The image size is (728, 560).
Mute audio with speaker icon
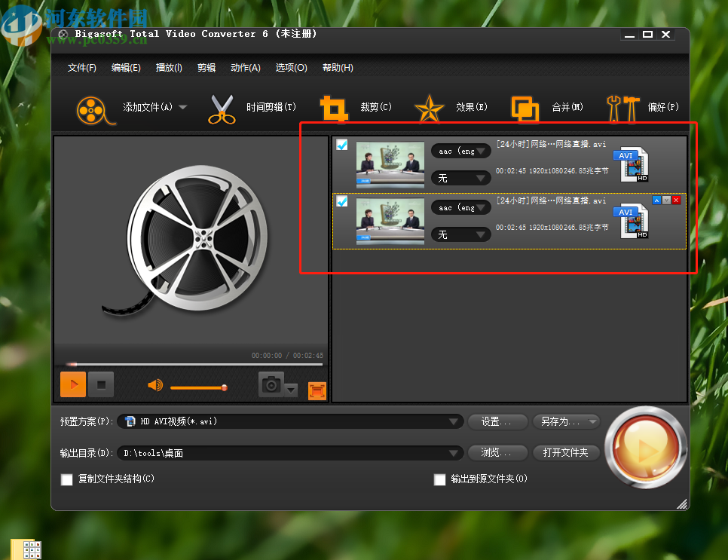[155, 385]
